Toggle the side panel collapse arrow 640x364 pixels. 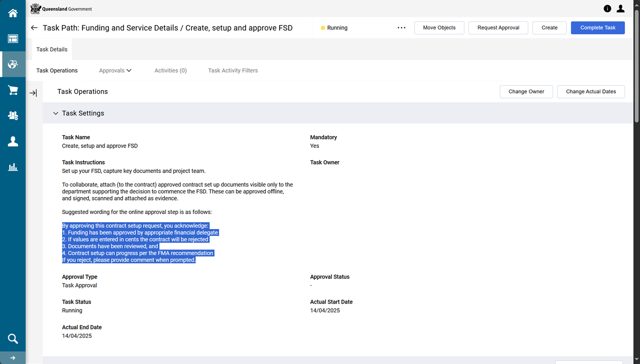pos(33,93)
